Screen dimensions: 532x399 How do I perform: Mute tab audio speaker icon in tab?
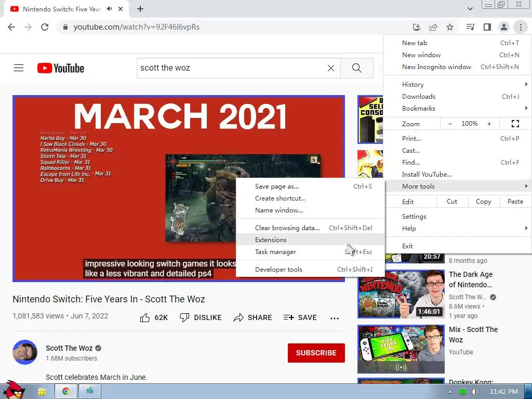pyautogui.click(x=109, y=9)
